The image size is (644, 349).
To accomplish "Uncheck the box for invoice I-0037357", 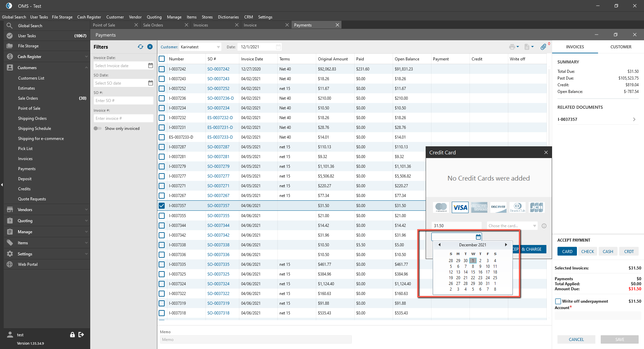I will tap(162, 205).
